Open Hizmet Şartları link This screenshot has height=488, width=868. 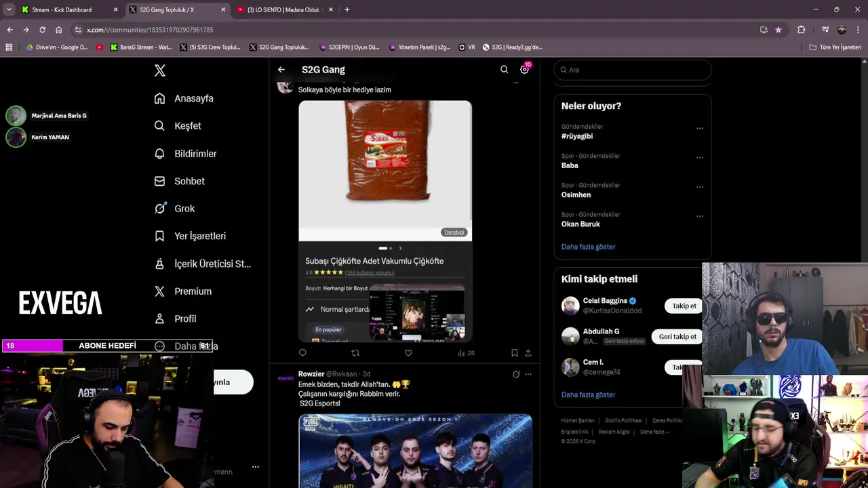click(x=578, y=421)
